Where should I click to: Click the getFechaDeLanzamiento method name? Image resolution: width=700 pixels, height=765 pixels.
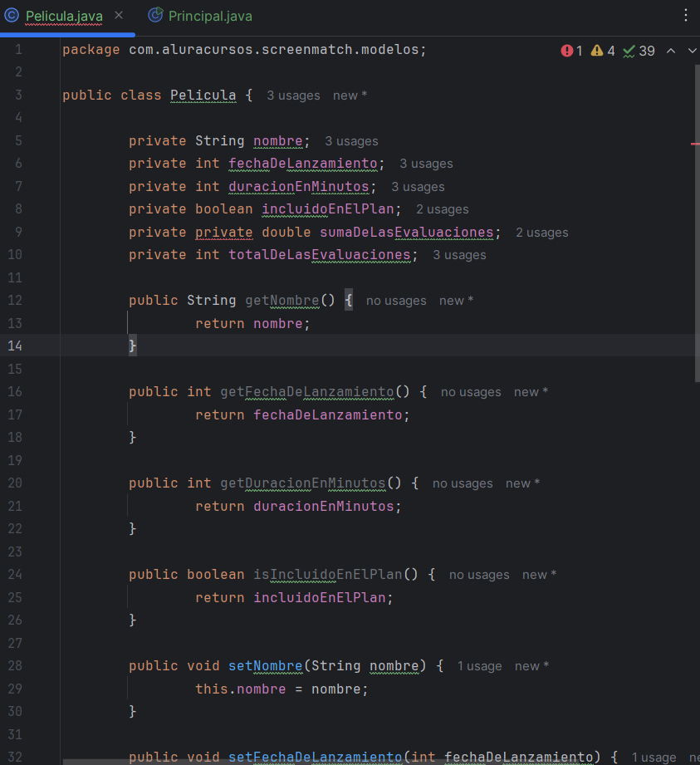tap(307, 392)
